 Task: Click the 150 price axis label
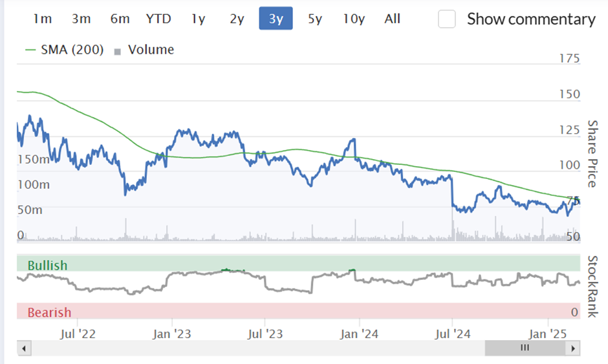point(569,94)
